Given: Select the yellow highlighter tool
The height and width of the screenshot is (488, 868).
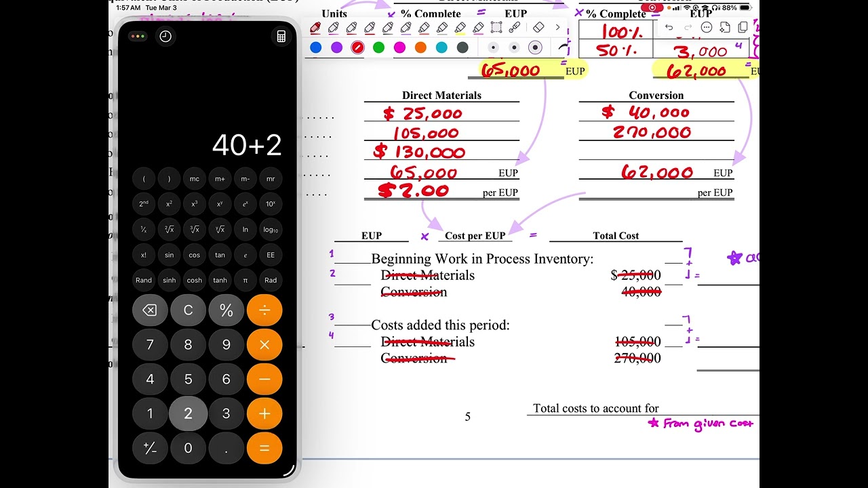Looking at the screenshot, I should click(x=460, y=28).
